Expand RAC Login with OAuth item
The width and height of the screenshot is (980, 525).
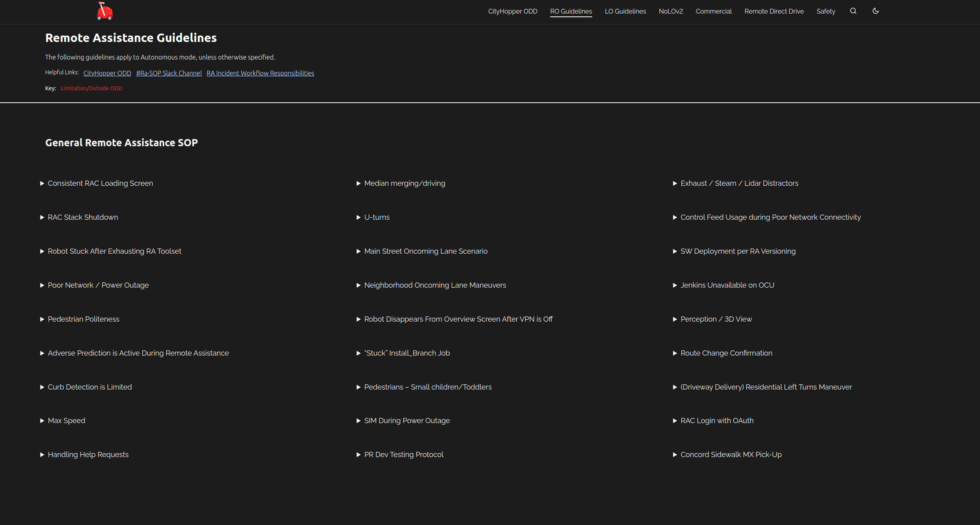click(x=717, y=421)
